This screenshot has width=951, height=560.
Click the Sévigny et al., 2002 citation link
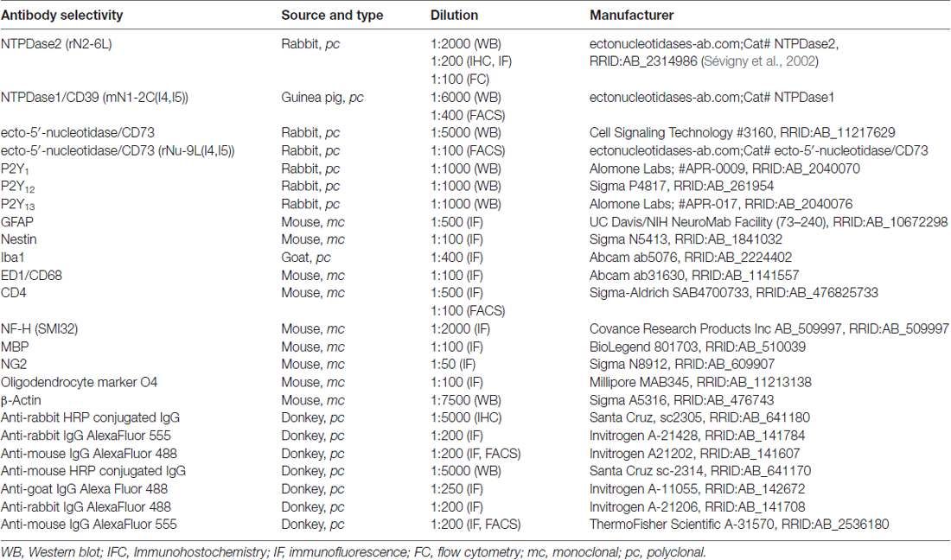(762, 61)
